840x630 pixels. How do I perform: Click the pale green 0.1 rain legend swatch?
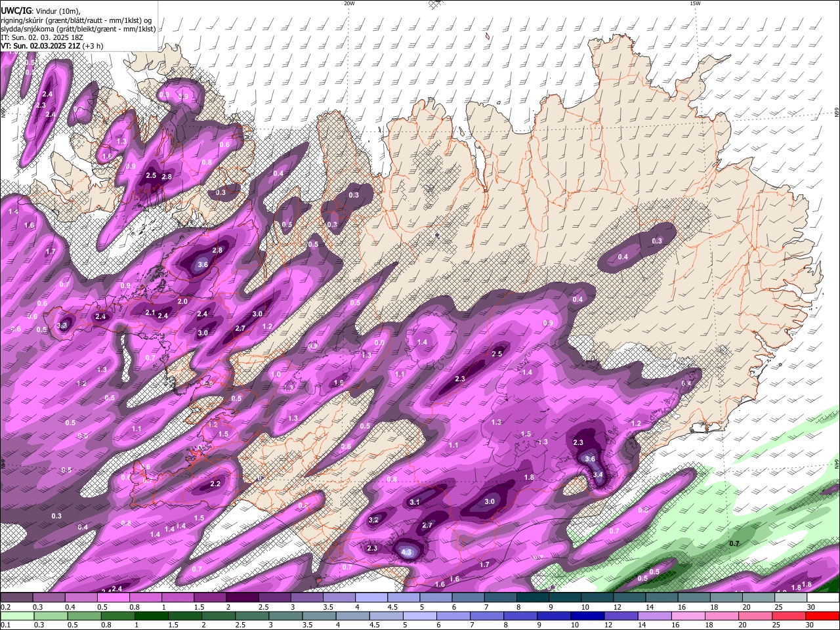coord(16,616)
